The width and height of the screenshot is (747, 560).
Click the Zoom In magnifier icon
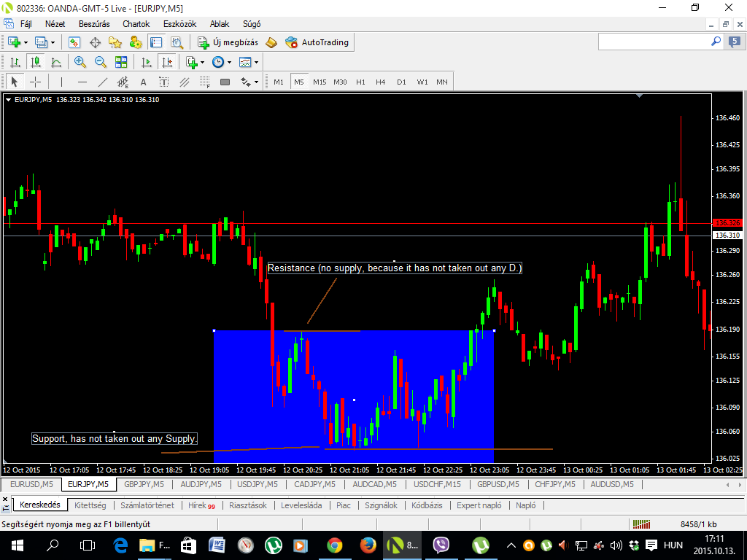[80, 62]
